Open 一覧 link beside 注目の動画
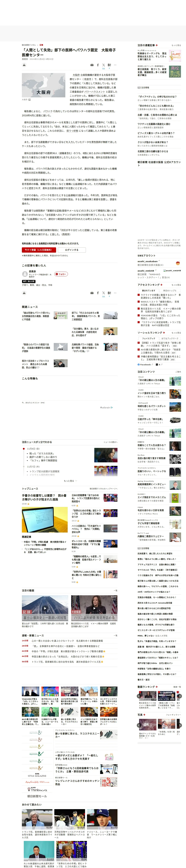186x868 pixels. coord(115,591)
